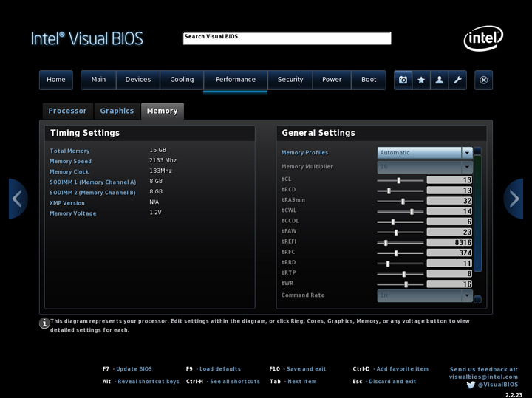
Task: Switch to the Cooling tab
Action: pos(182,80)
